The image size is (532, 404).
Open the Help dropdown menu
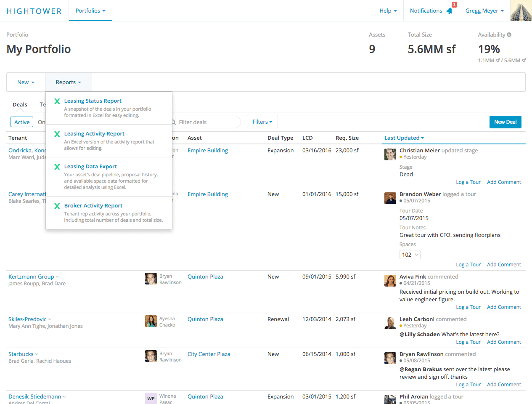388,11
